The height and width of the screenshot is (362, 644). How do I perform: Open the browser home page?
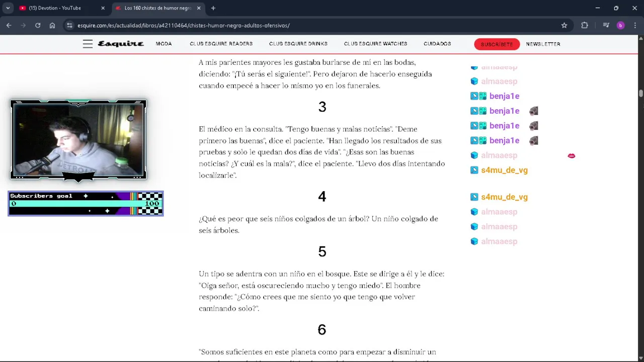(x=52, y=25)
